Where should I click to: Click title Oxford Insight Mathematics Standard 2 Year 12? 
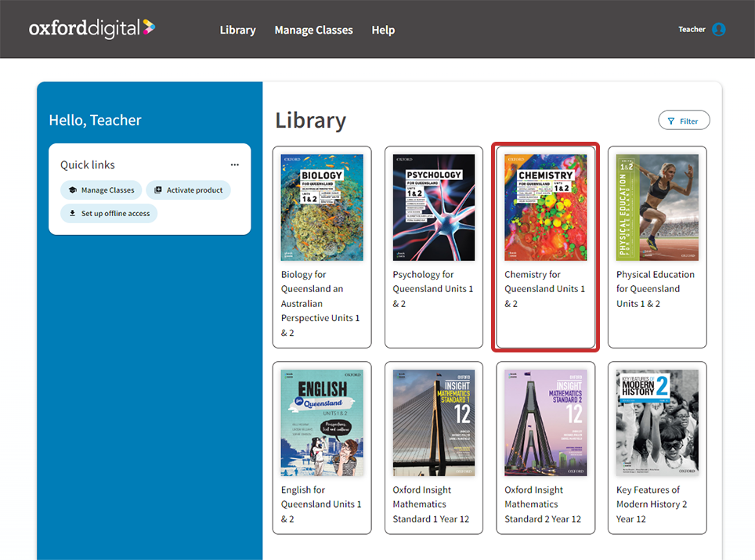(543, 504)
